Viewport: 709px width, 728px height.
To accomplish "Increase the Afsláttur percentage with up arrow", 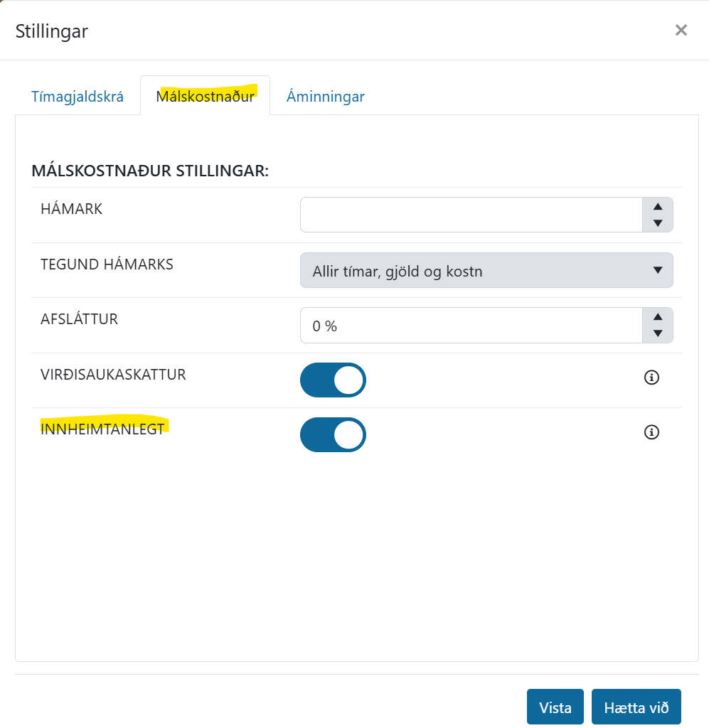I will (658, 317).
